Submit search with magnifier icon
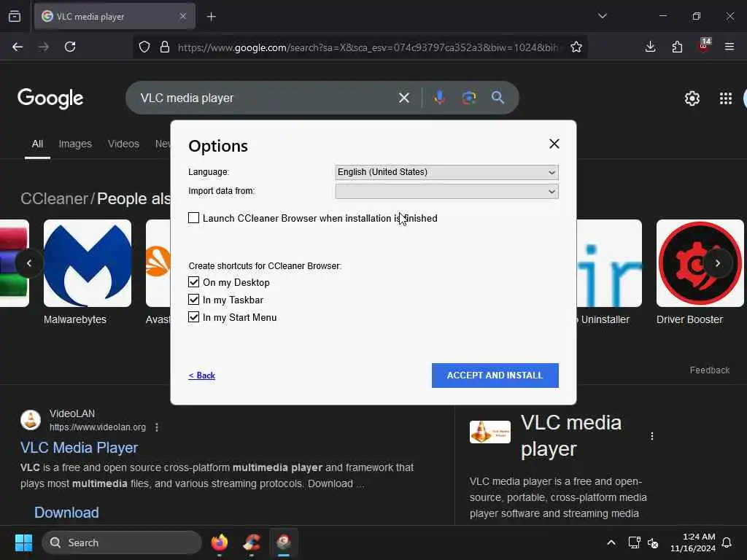This screenshot has height=560, width=747. [x=498, y=98]
